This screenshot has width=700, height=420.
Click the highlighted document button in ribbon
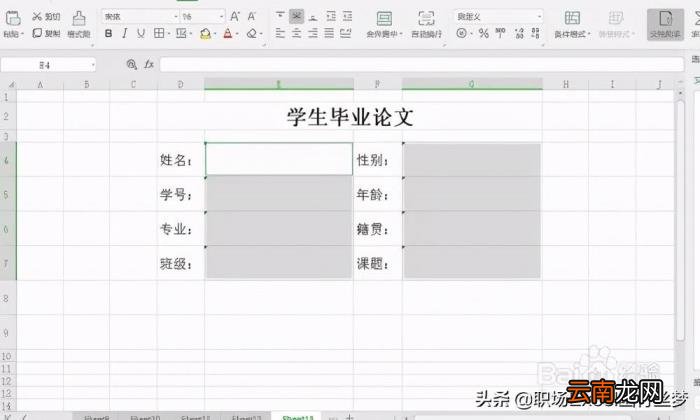[x=665, y=24]
